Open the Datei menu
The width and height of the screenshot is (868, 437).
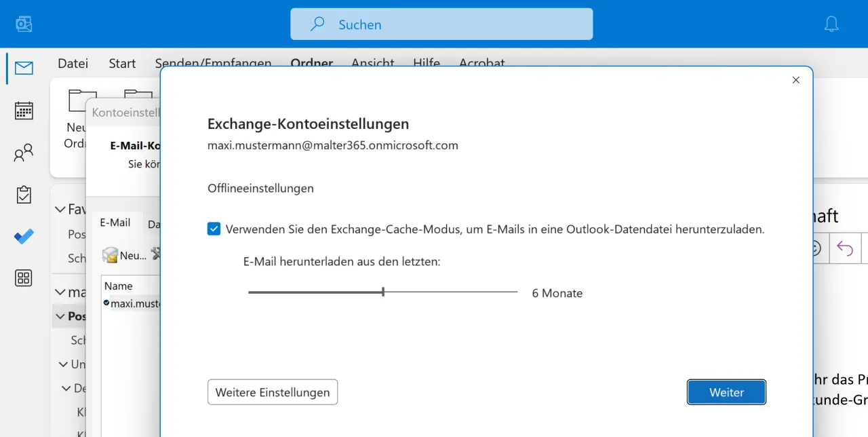tap(73, 63)
